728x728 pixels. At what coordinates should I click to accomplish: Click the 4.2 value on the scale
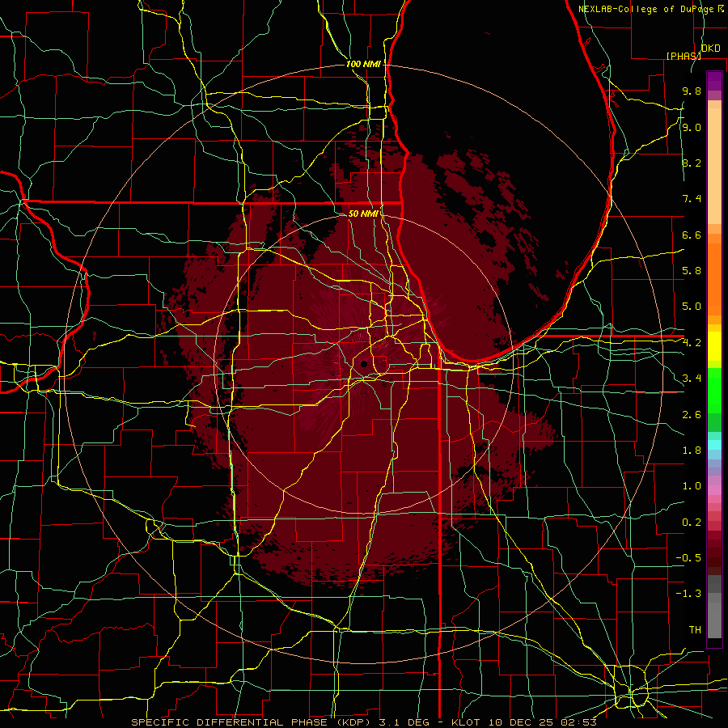click(692, 343)
